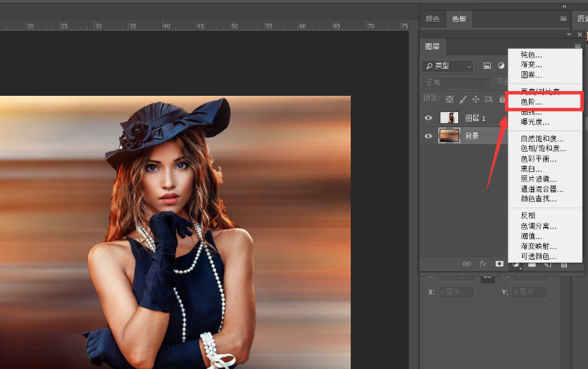Click the lock image pixels brush icon
The height and width of the screenshot is (369, 588).
point(463,99)
